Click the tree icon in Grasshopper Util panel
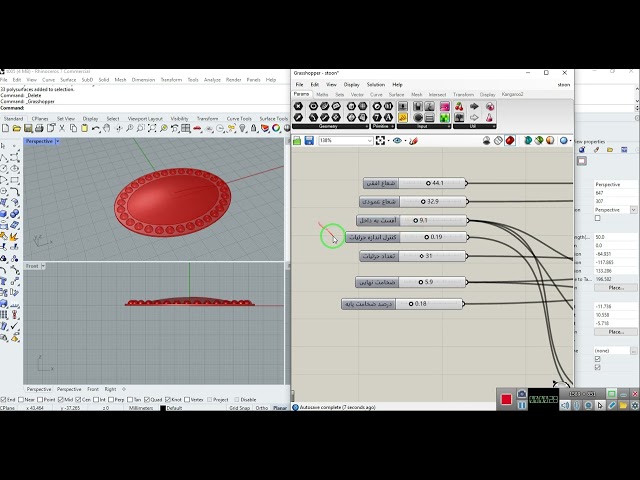The image size is (640, 480). (x=459, y=118)
